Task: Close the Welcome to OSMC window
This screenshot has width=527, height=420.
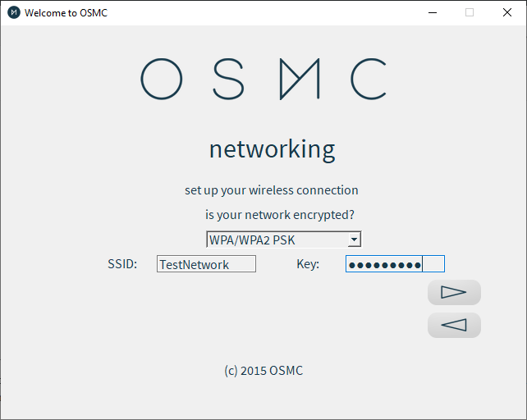Action: [507, 12]
